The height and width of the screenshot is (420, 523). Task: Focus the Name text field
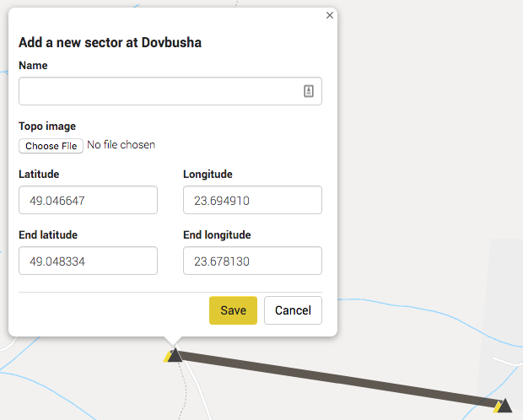tap(160, 91)
